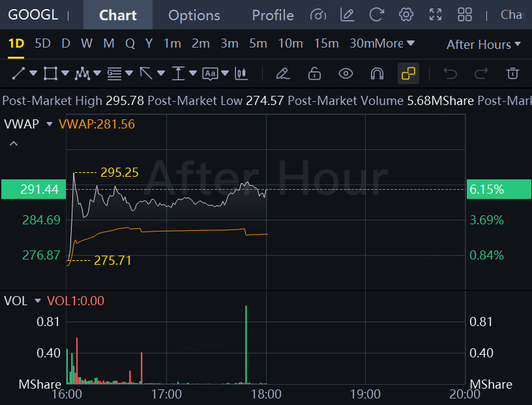The height and width of the screenshot is (405, 532).
Task: Expand wave pattern tool options arrow
Action: coord(97,72)
